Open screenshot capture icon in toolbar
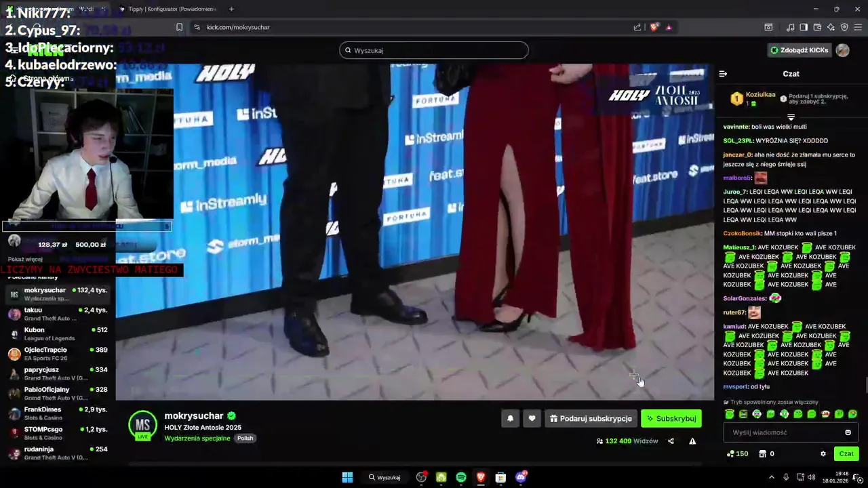The height and width of the screenshot is (488, 868). coord(768,27)
